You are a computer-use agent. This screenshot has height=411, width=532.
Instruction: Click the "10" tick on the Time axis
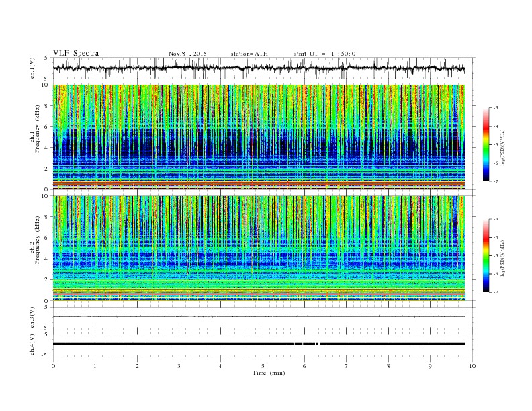coord(472,366)
